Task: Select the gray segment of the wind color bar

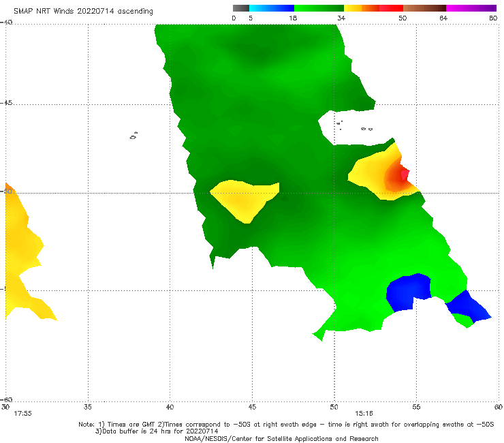Action: 241,8
